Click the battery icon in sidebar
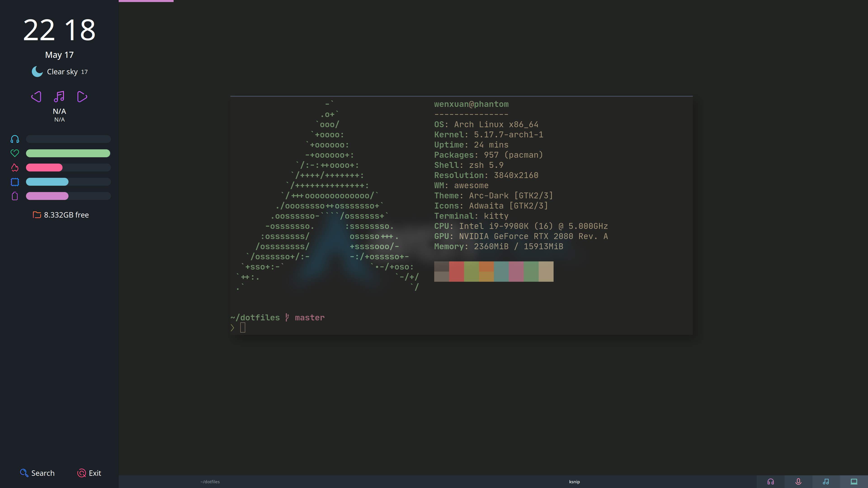 15,196
